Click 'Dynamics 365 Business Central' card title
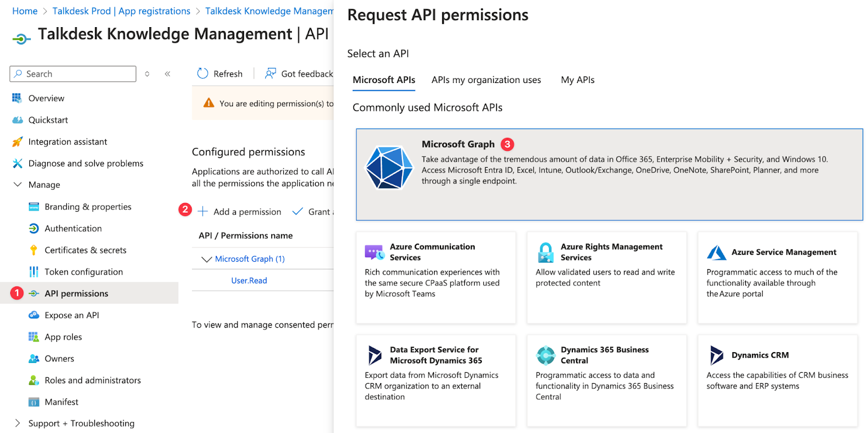This screenshot has width=868, height=433. coord(604,355)
